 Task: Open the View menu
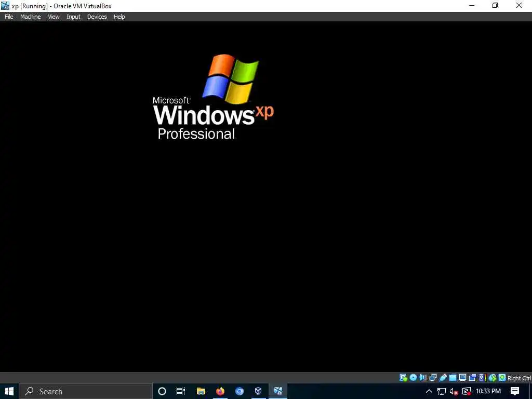54,17
